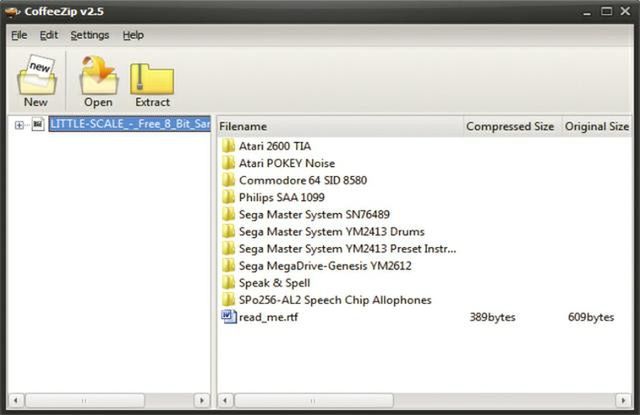The height and width of the screenshot is (415, 640).
Task: Select the read_me.rtf file name
Action: tap(268, 317)
